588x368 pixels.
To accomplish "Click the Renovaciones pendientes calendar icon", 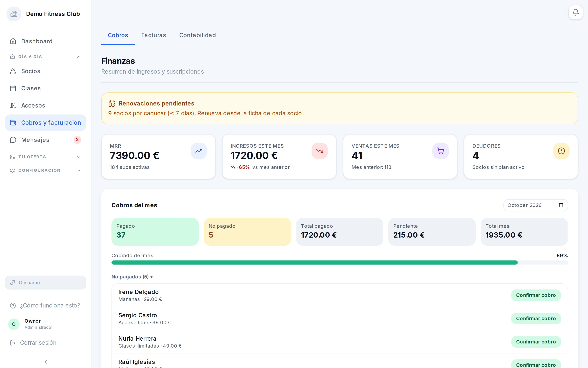I will [112, 103].
